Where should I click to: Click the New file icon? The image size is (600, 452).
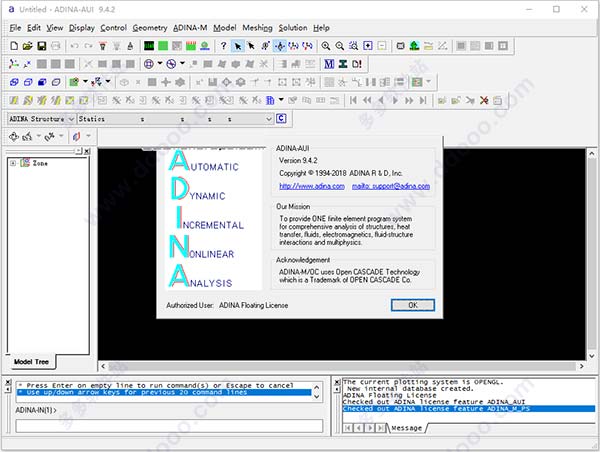[x=14, y=46]
